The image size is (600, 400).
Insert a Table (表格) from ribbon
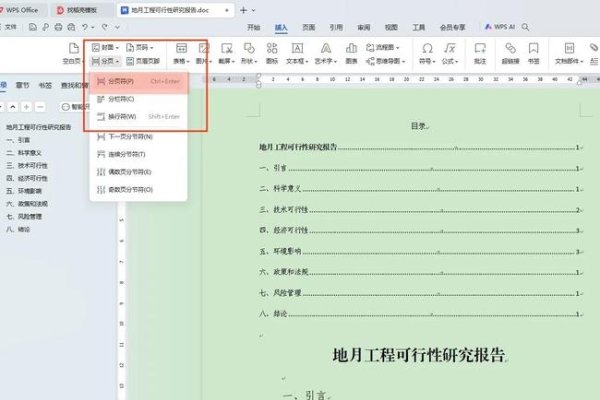tap(181, 53)
